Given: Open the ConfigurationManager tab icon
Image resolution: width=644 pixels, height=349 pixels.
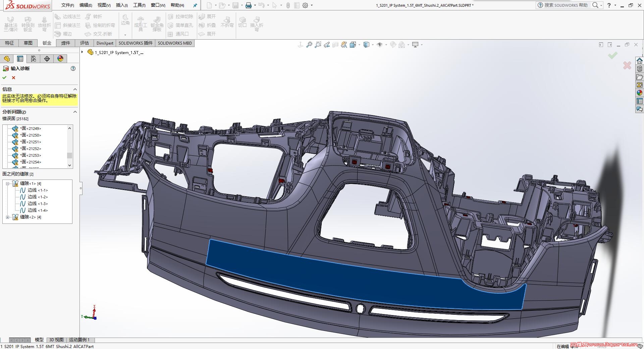Looking at the screenshot, I should click(34, 59).
